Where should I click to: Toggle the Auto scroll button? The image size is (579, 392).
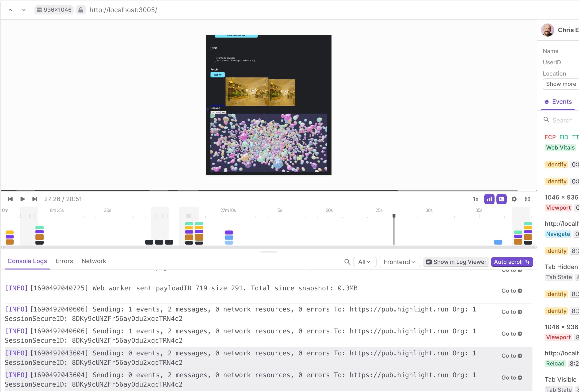511,262
